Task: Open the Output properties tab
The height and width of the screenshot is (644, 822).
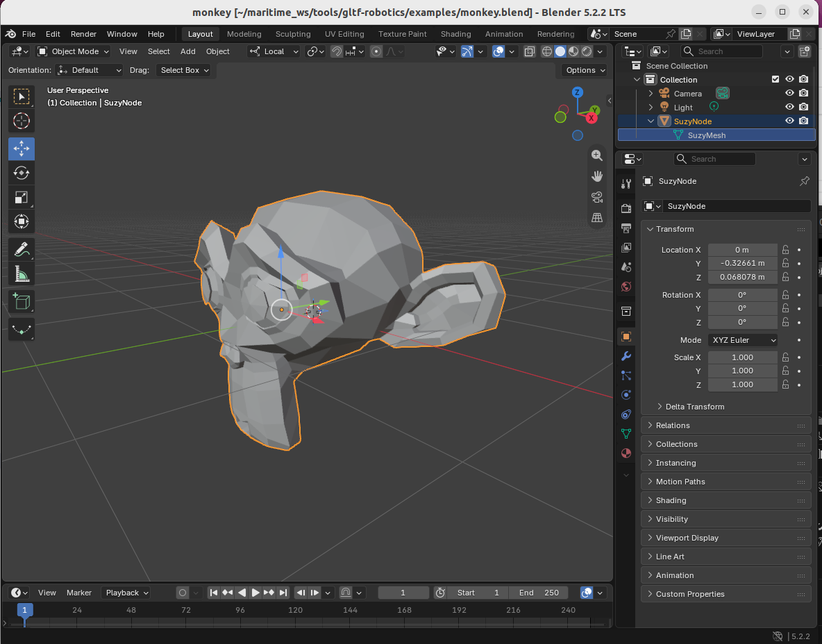Action: (626, 228)
